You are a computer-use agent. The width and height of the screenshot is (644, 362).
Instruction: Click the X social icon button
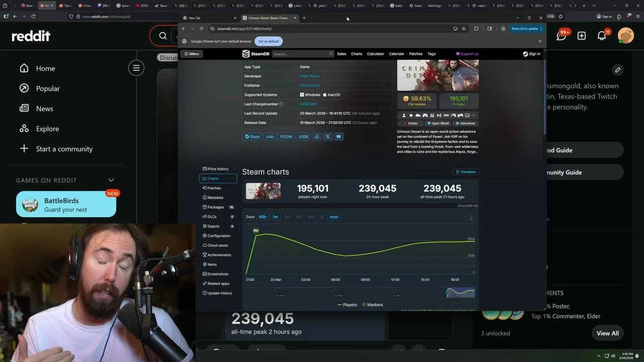tap(328, 137)
